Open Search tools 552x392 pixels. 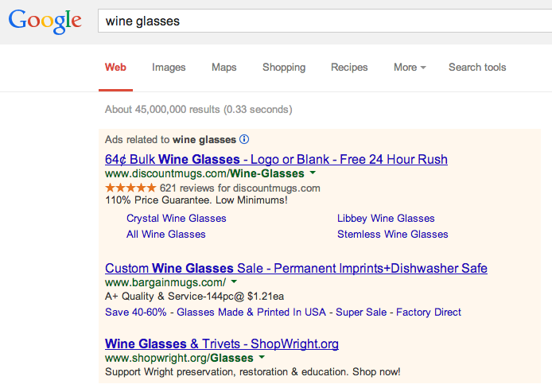pyautogui.click(x=477, y=68)
